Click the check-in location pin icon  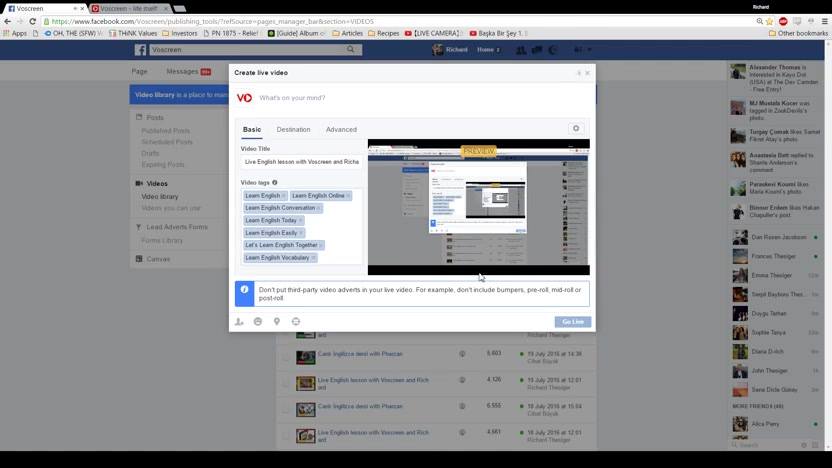pos(276,322)
